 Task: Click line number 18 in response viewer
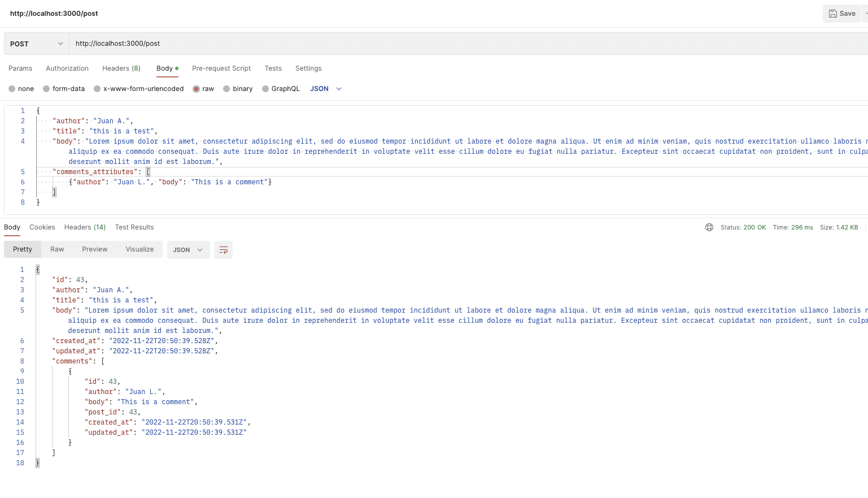(x=20, y=463)
